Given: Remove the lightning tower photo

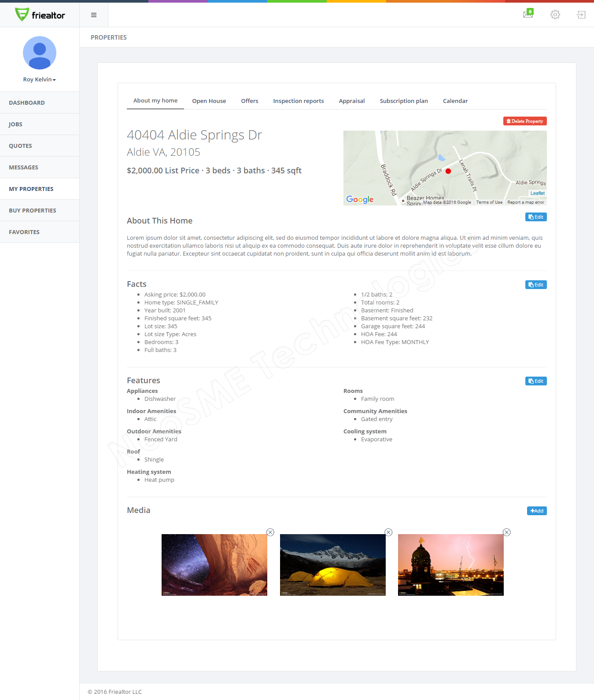Looking at the screenshot, I should tap(507, 532).
